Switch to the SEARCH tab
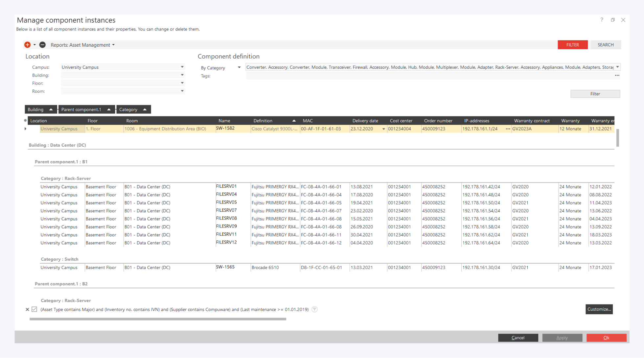 605,45
